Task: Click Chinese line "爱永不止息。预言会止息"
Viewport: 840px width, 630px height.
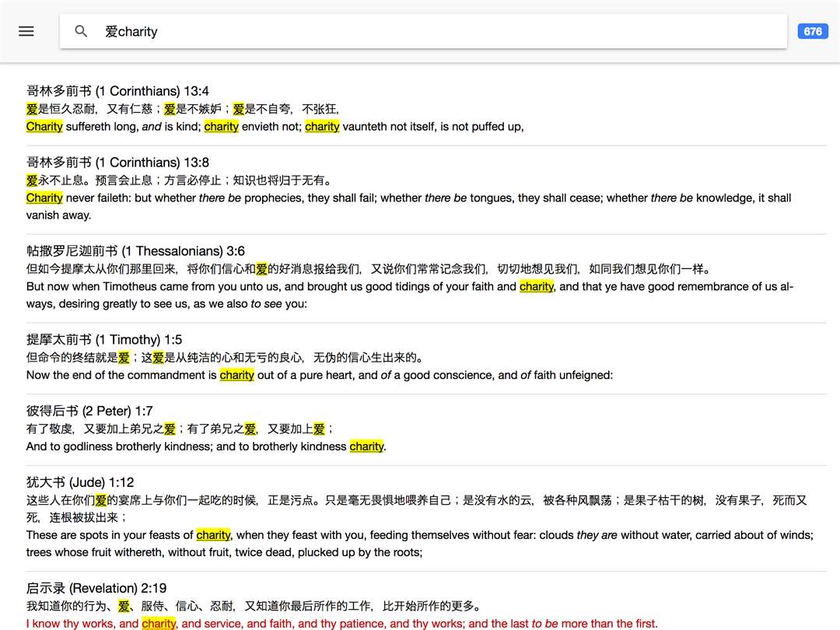Action: pos(89,180)
